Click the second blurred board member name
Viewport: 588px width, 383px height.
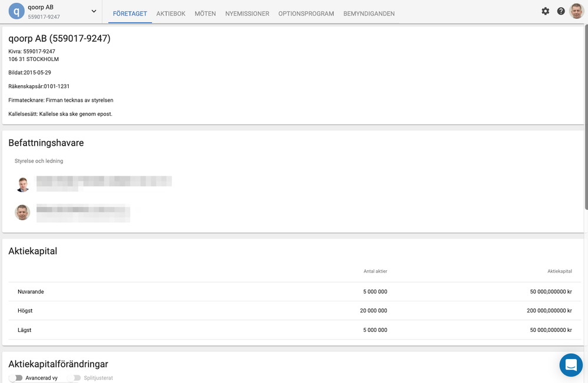click(x=83, y=213)
